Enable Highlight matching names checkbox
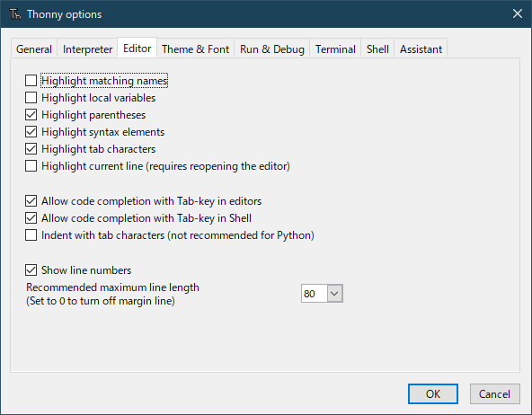This screenshot has width=532, height=415. (x=31, y=81)
